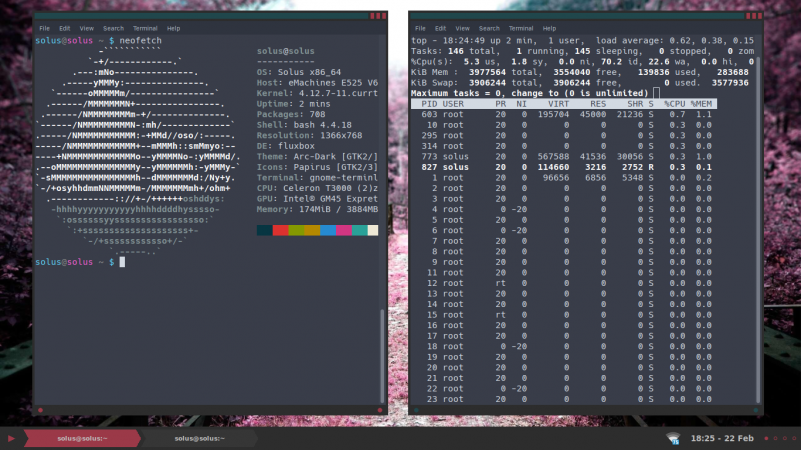The height and width of the screenshot is (450, 801).
Task: Click the VIRT column header in top
Action: click(x=558, y=104)
